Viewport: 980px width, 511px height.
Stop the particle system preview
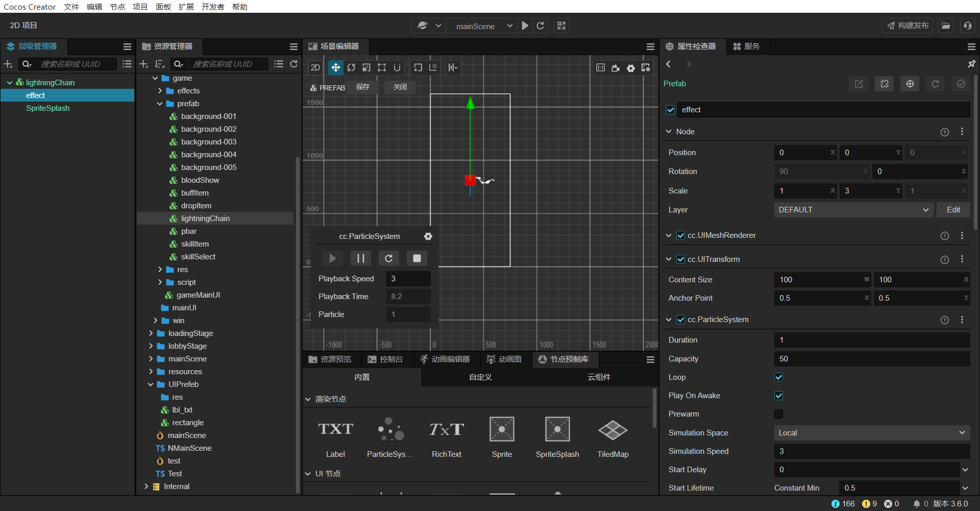417,258
